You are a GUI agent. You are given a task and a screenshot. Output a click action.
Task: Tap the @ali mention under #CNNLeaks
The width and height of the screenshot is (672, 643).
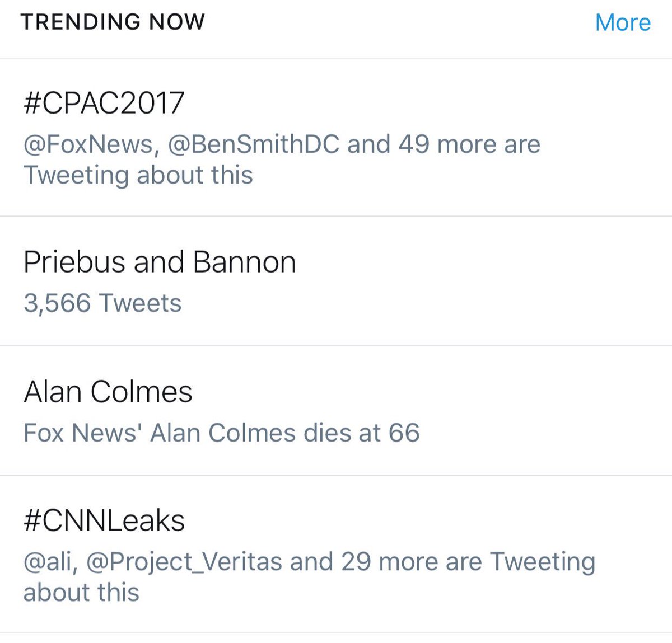click(x=49, y=562)
